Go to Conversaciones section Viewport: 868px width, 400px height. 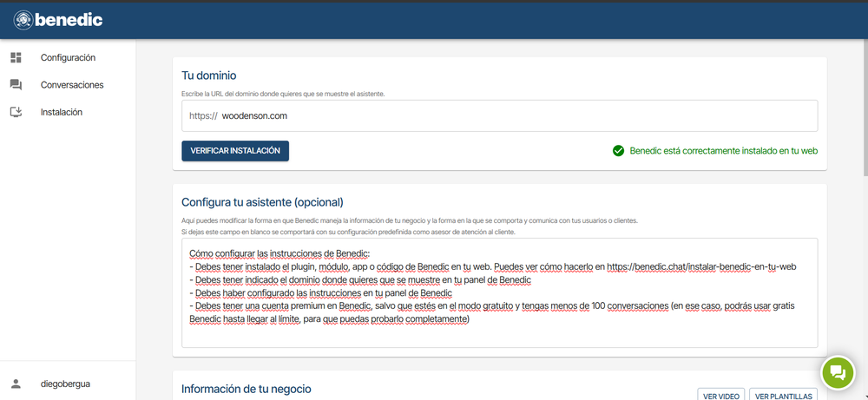click(x=68, y=85)
